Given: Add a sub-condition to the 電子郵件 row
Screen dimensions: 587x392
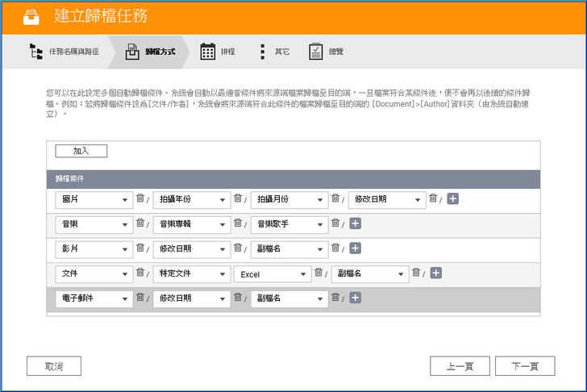Looking at the screenshot, I should click(355, 298).
